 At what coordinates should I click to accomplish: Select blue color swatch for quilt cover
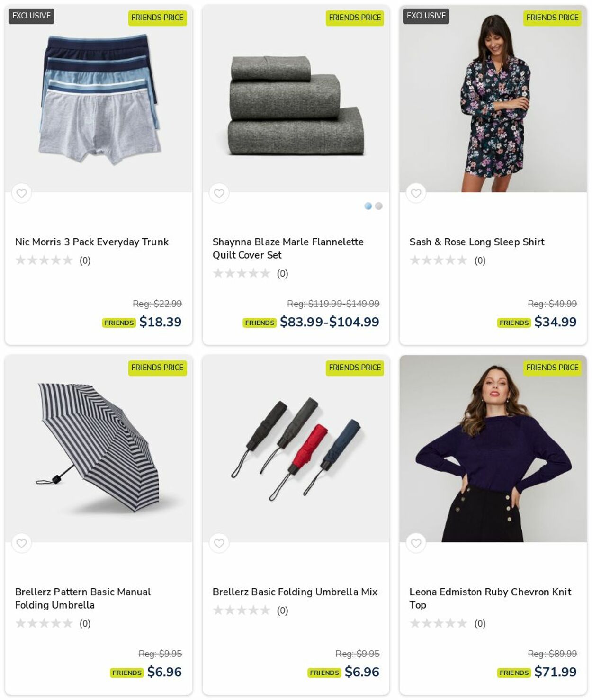pyautogui.click(x=368, y=206)
